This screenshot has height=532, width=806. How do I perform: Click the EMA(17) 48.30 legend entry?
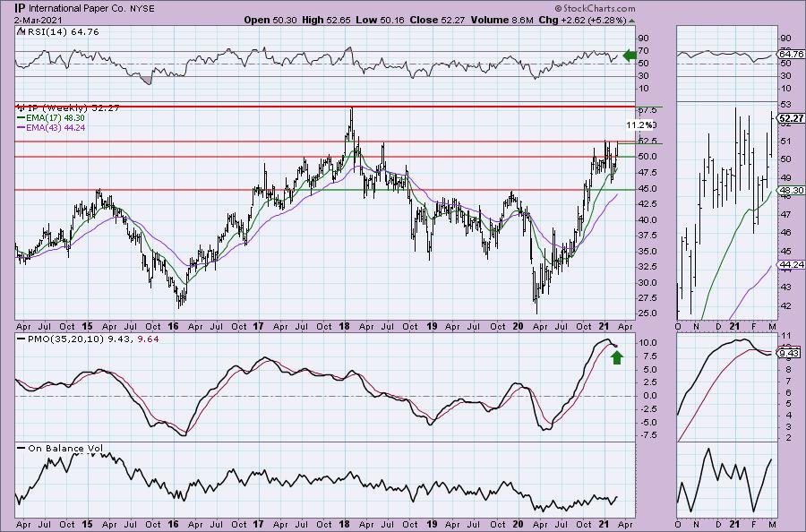pyautogui.click(x=56, y=117)
